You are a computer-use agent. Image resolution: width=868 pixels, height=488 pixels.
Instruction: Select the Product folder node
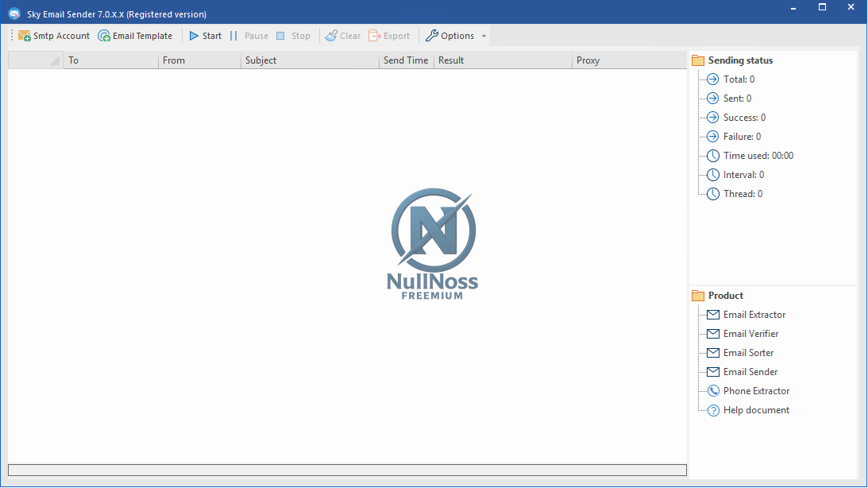(x=725, y=296)
